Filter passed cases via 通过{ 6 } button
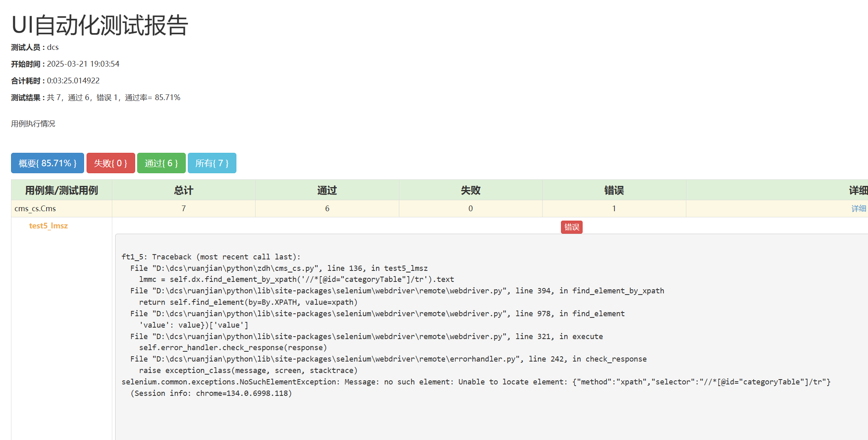This screenshot has height=440, width=868. click(x=161, y=163)
